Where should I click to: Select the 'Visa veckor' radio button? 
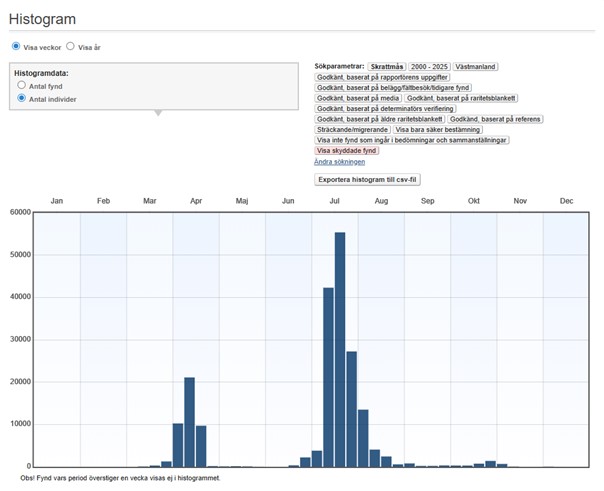click(16, 47)
